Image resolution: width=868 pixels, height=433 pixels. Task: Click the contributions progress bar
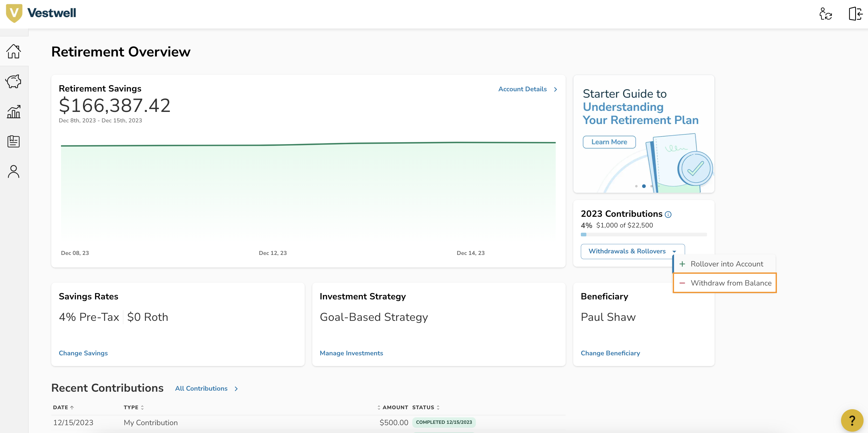click(x=643, y=235)
